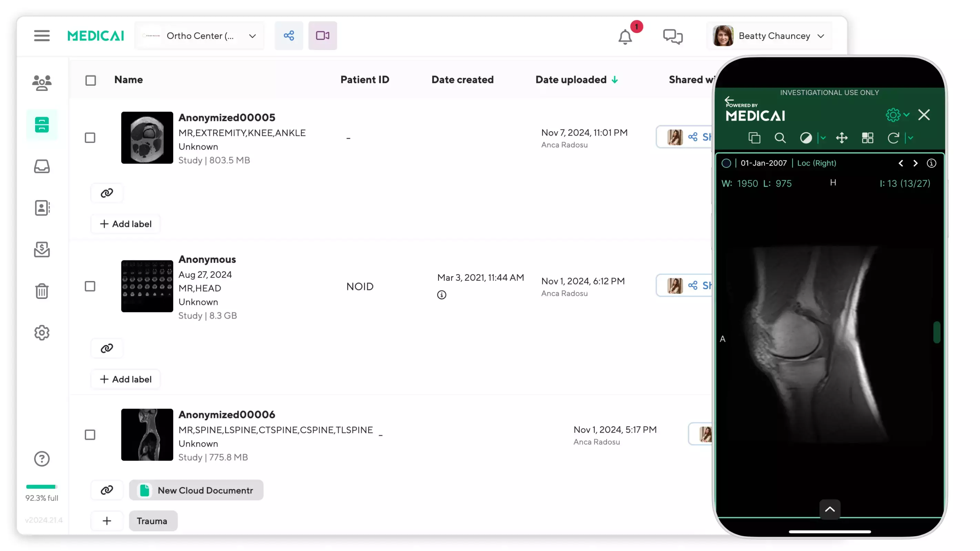Expand contrast presets dropdown arrow in viewer
This screenshot has height=551, width=980.
pos(823,138)
